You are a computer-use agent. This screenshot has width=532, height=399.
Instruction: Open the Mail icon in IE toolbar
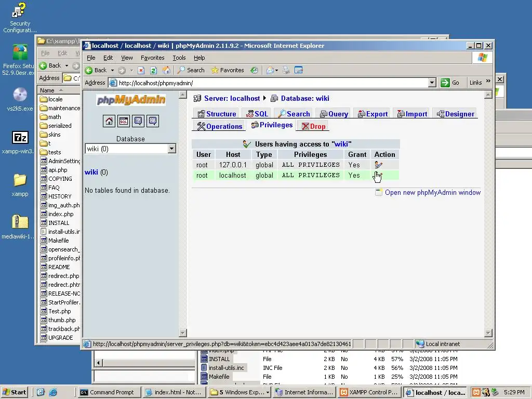270,70
